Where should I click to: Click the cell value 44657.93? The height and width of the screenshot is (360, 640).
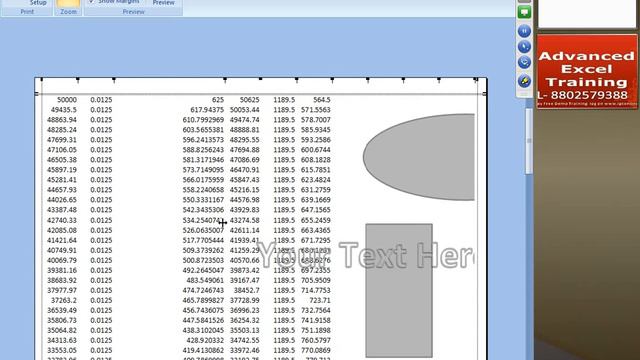(x=62, y=190)
